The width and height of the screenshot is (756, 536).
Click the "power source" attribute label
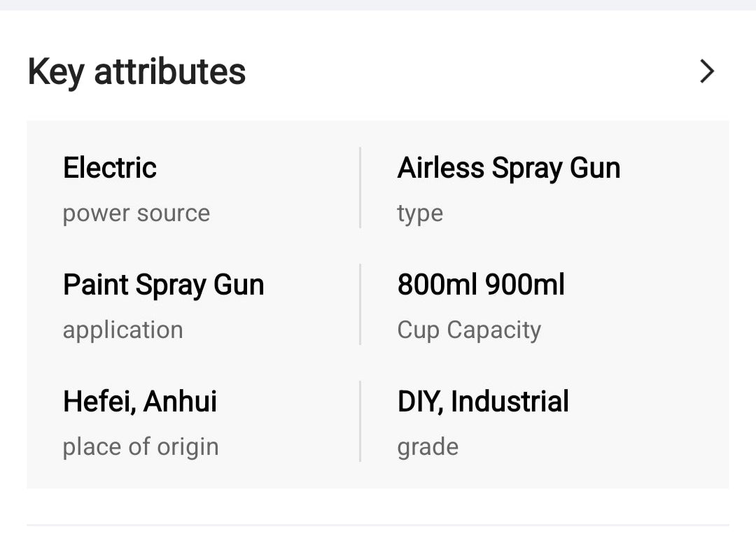pyautogui.click(x=136, y=213)
